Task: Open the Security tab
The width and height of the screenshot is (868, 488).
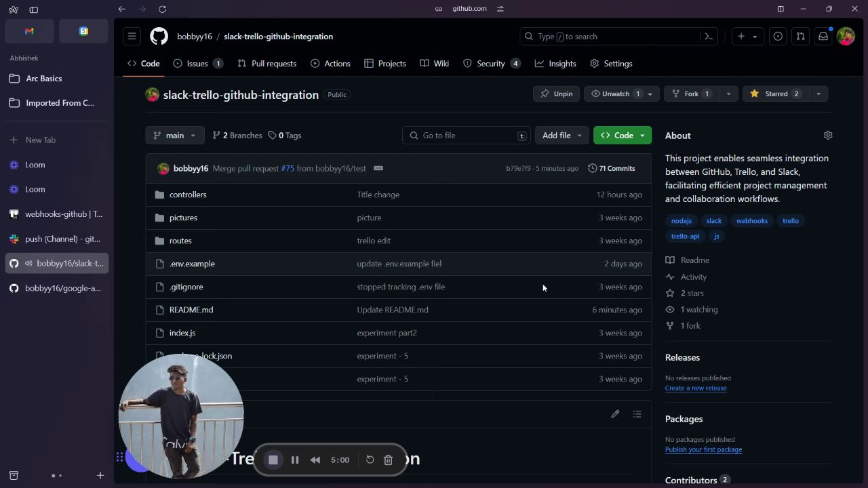Action: [x=492, y=64]
